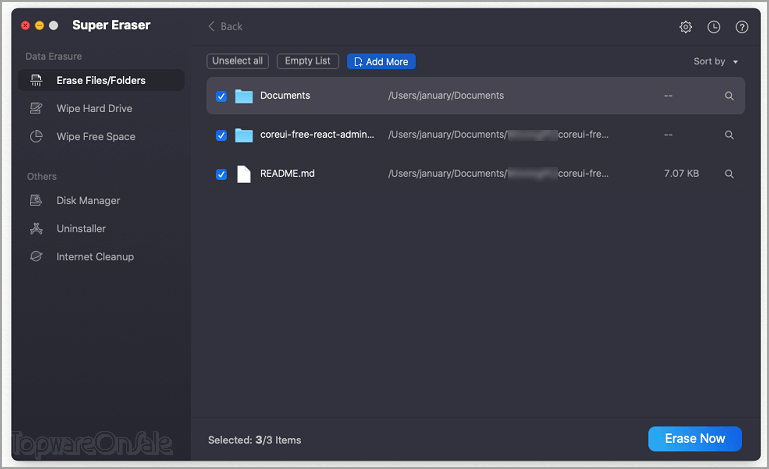
Task: Click the Internet Cleanup planet icon
Action: pos(36,256)
